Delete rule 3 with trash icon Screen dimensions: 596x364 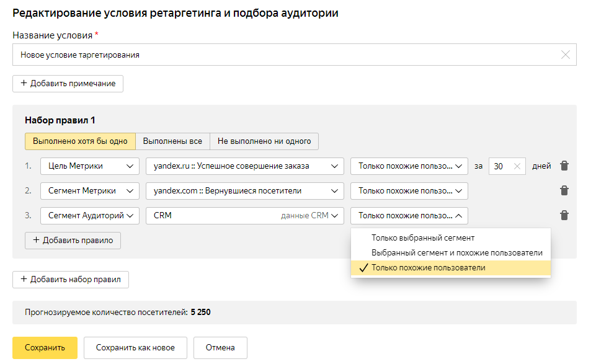pyautogui.click(x=564, y=215)
